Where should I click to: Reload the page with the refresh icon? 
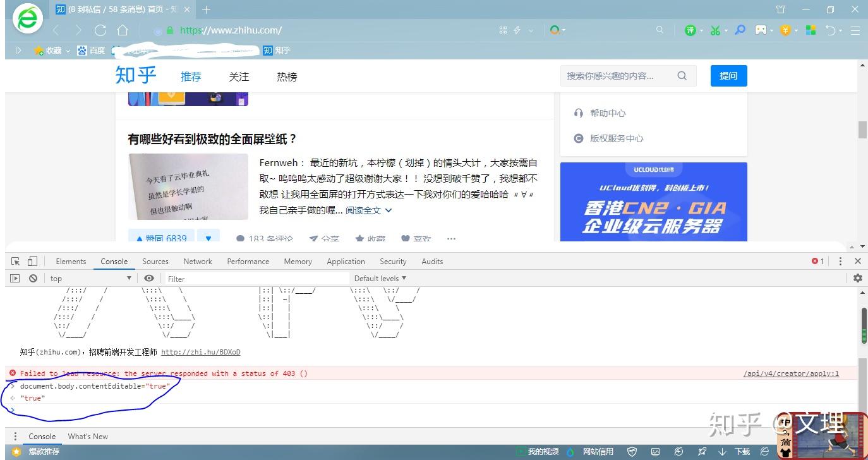click(100, 30)
